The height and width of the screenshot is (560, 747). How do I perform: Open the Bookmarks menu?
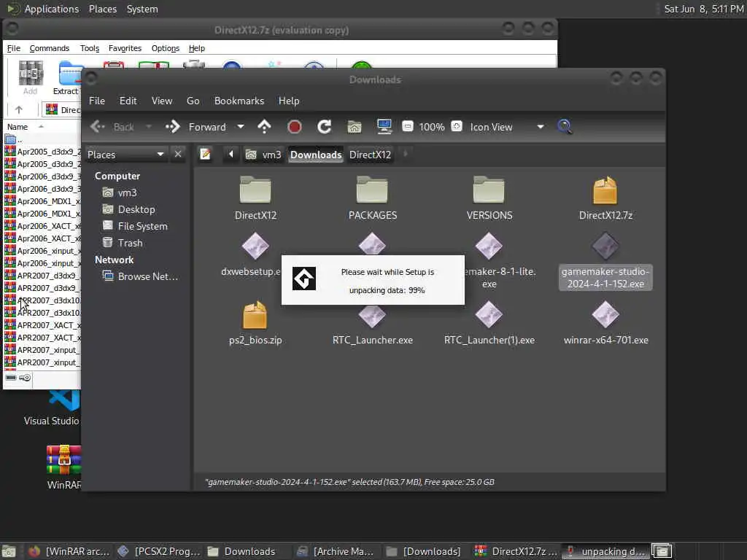(x=239, y=101)
